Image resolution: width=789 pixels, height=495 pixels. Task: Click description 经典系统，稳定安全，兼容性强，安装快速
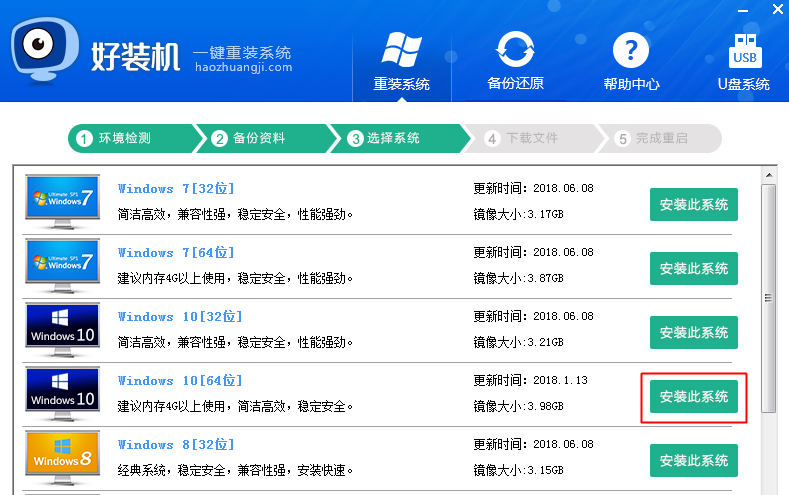pos(235,470)
